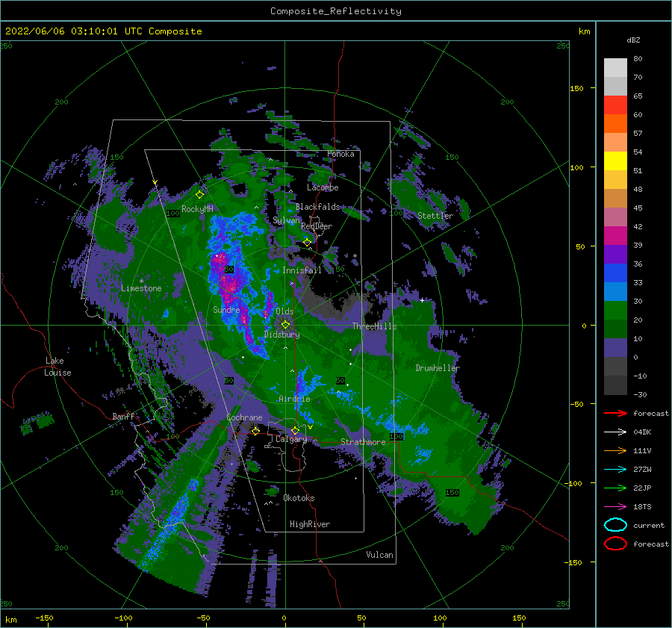Click the Calgary city label
Viewport: 672px width, 628px height.
point(291,439)
